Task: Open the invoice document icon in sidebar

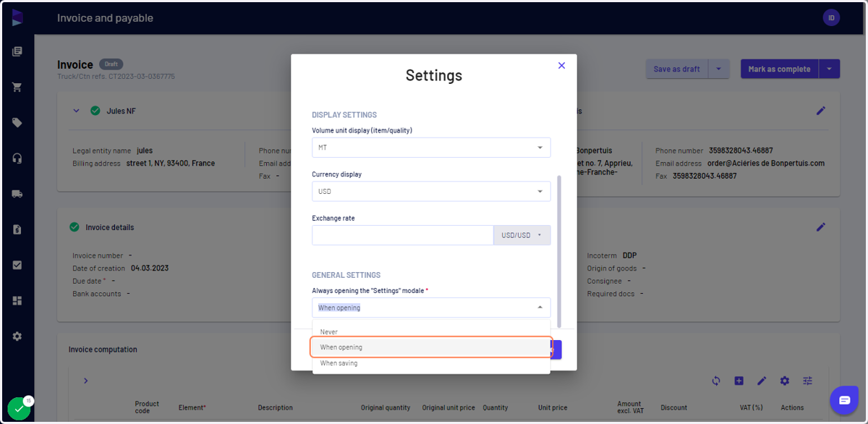Action: pos(17,229)
